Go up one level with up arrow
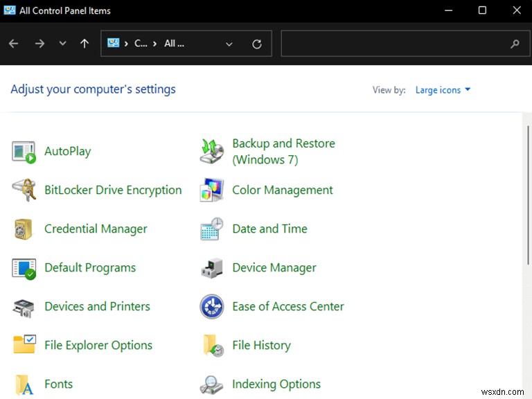Viewport: 532px width, 399px height. pos(85,43)
